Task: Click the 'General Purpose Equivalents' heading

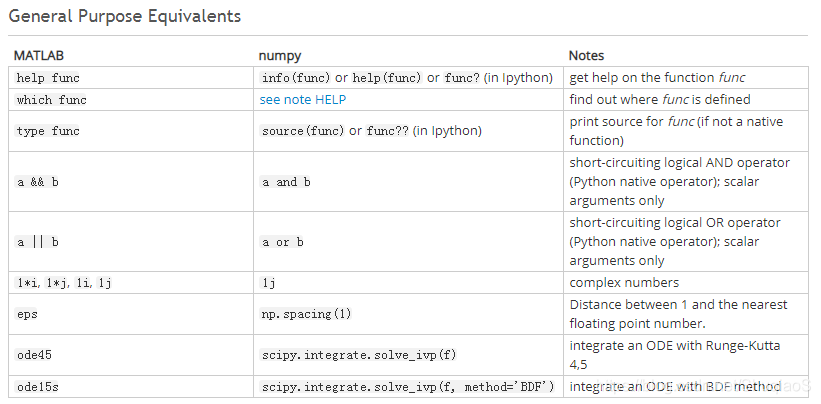Action: (x=125, y=16)
